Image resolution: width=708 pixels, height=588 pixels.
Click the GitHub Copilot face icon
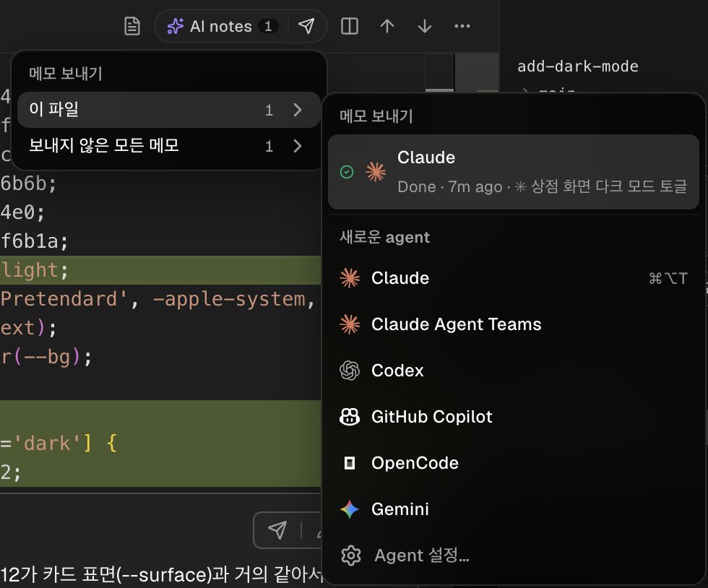[x=350, y=417]
